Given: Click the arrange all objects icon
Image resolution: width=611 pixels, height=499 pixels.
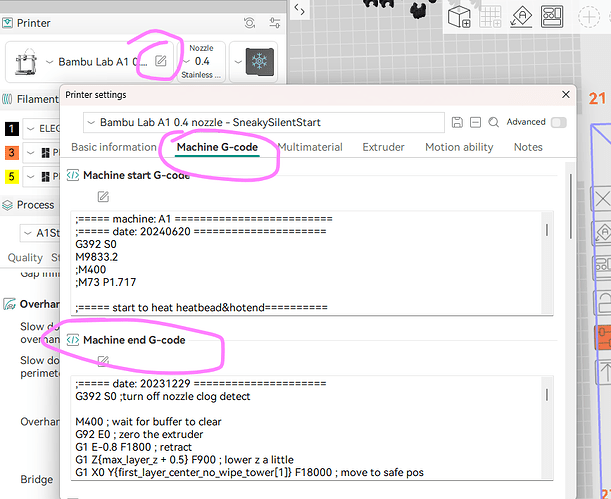Looking at the screenshot, I should [x=552, y=17].
